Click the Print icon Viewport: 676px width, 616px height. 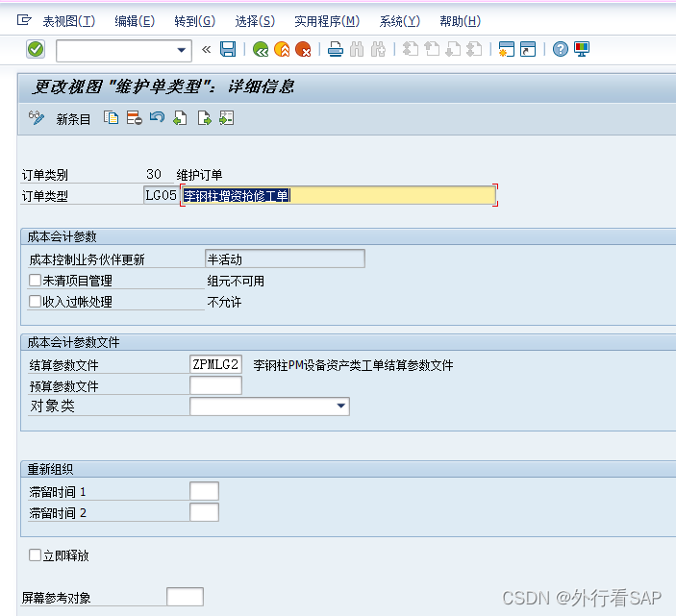(x=335, y=50)
